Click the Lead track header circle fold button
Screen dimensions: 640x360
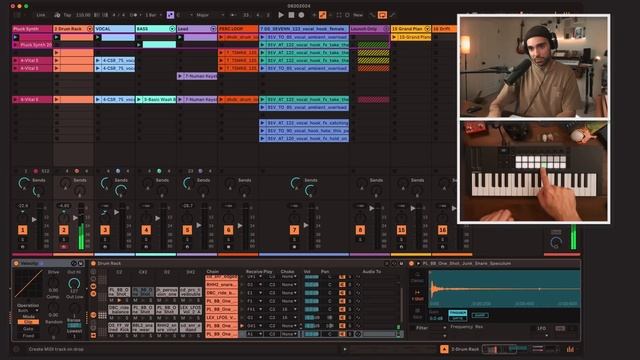tap(213, 29)
